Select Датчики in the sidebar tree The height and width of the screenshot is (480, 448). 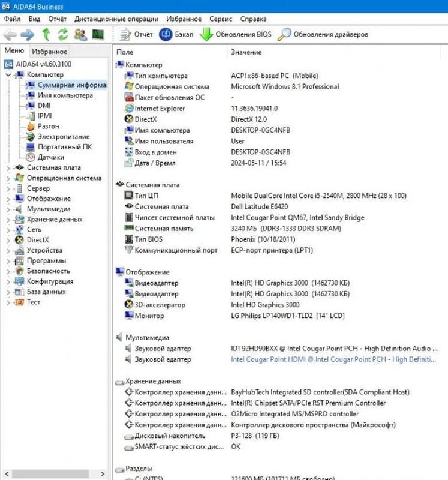[50, 157]
